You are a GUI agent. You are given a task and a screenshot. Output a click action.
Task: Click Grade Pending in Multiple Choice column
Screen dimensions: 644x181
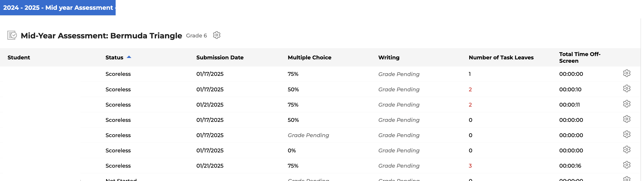(308, 135)
